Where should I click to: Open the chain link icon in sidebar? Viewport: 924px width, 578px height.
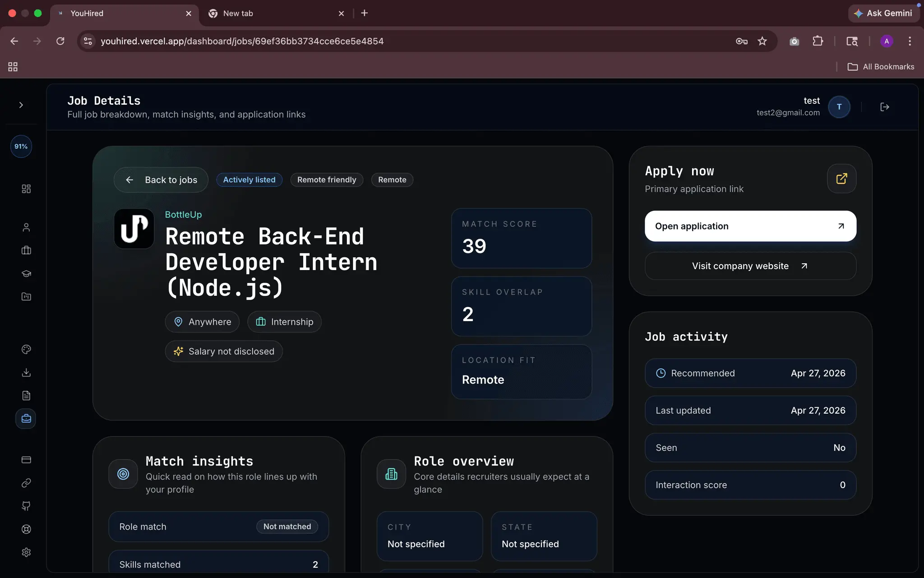26,483
